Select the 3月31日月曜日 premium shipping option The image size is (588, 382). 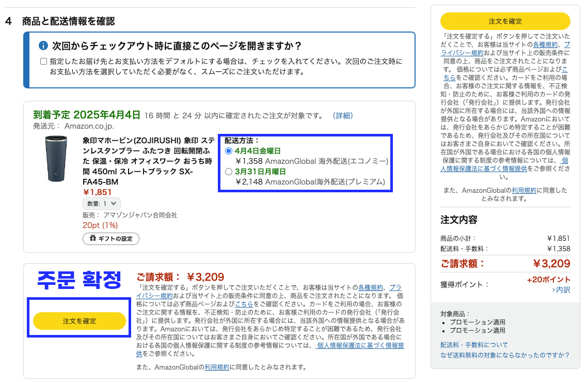(x=228, y=172)
